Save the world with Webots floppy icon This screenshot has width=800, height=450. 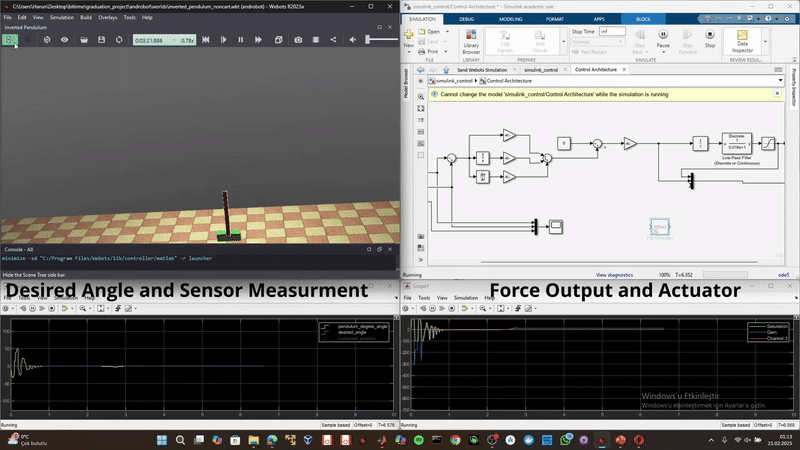tap(101, 39)
